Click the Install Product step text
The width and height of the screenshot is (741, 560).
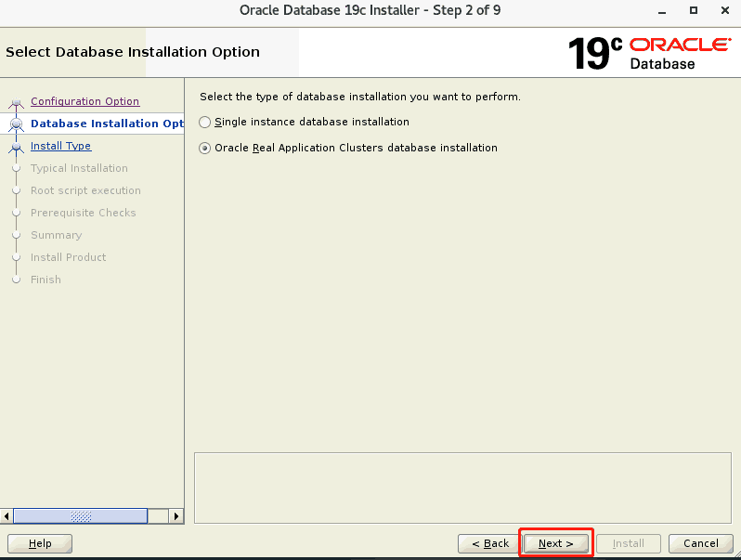pos(69,257)
